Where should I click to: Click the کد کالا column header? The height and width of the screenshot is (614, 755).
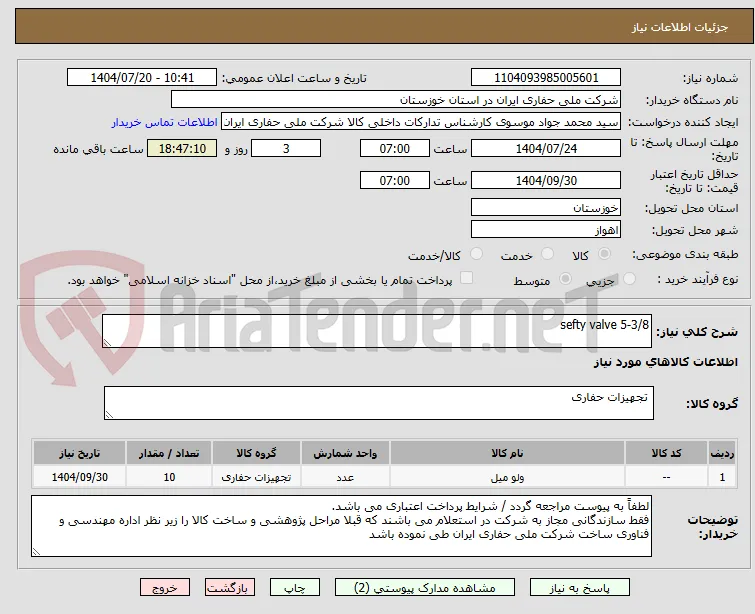666,453
